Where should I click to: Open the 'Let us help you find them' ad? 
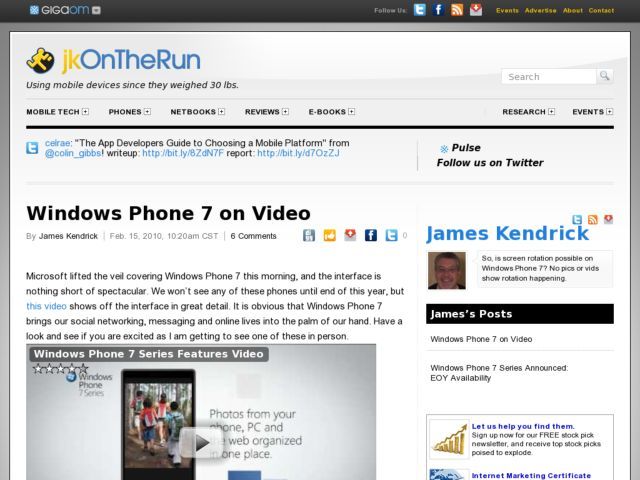click(523, 427)
